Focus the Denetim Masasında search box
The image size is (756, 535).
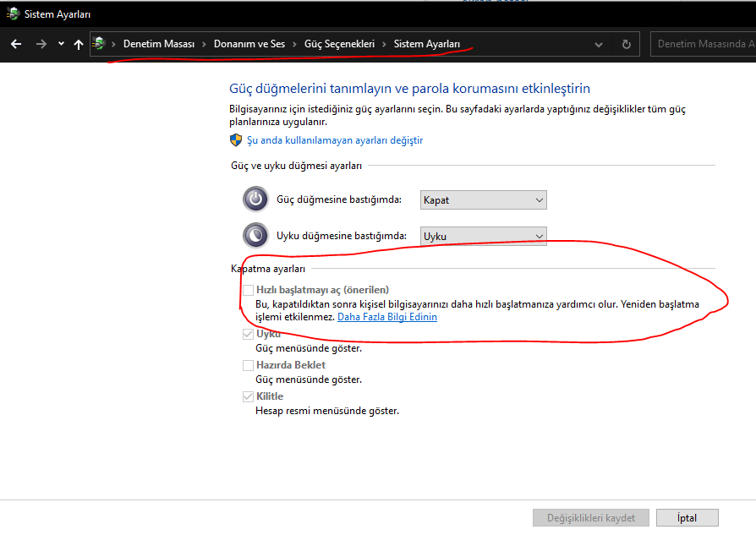coord(703,44)
